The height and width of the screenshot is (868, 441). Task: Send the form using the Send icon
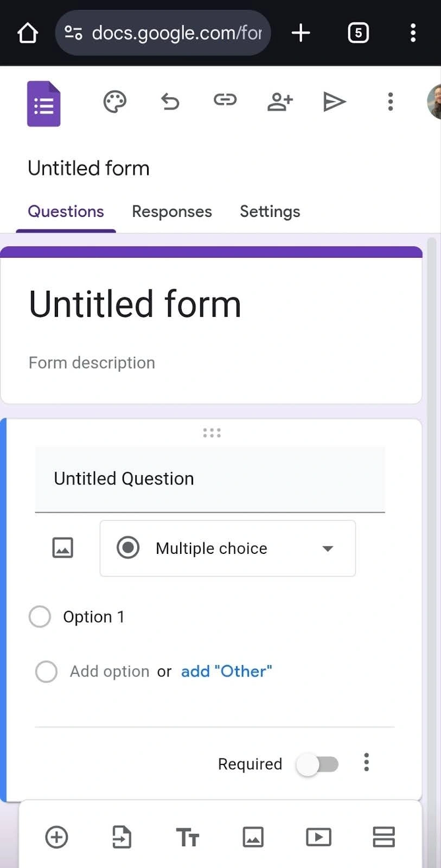[x=335, y=101]
